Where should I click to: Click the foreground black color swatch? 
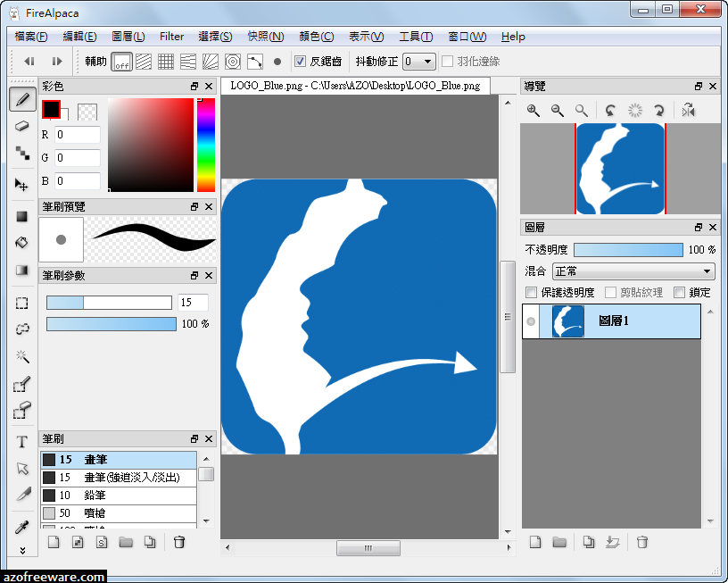pyautogui.click(x=51, y=110)
